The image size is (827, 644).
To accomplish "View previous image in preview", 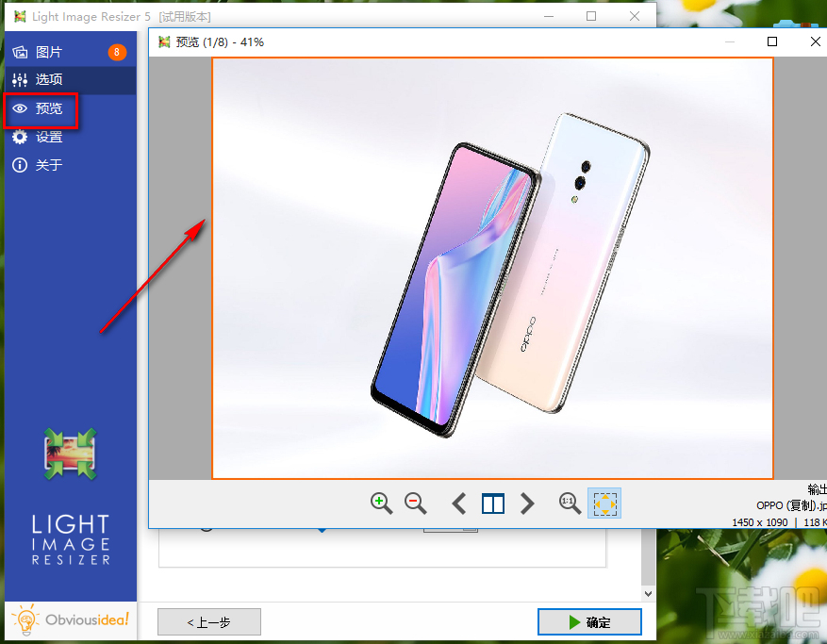I will pos(458,503).
